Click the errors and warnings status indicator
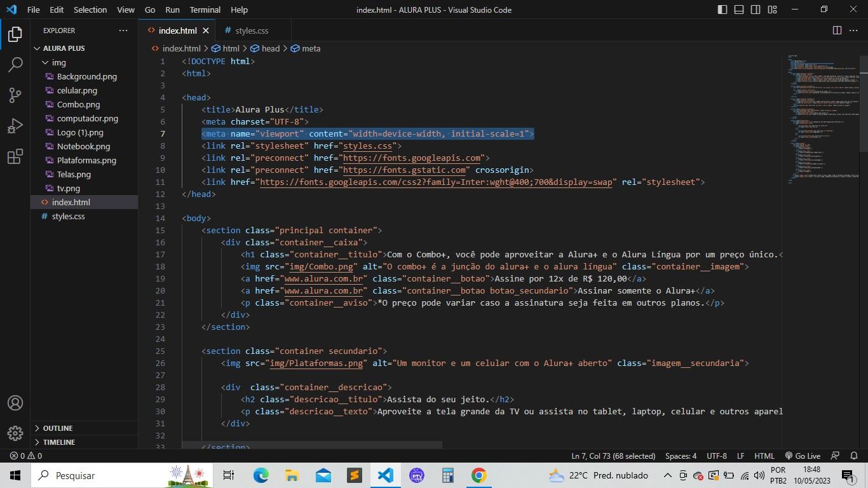 (26, 456)
